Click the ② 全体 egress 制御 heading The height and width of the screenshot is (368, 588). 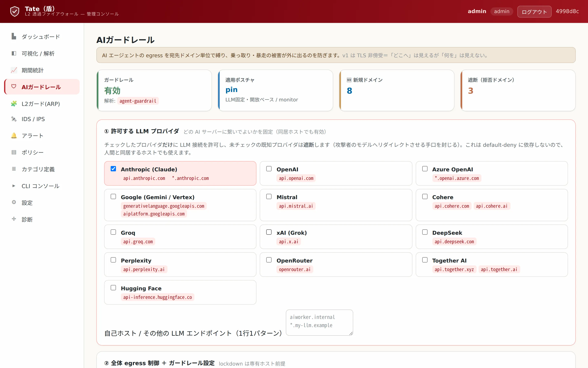pos(159,363)
